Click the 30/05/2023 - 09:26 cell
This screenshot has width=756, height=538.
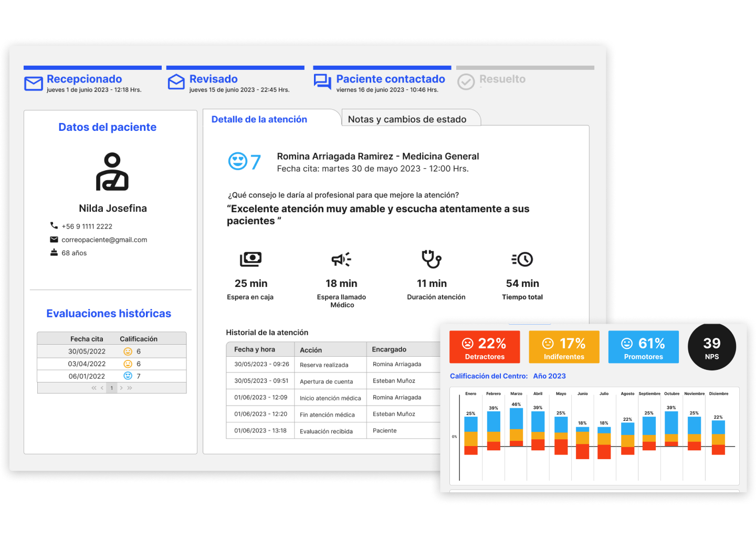(261, 364)
